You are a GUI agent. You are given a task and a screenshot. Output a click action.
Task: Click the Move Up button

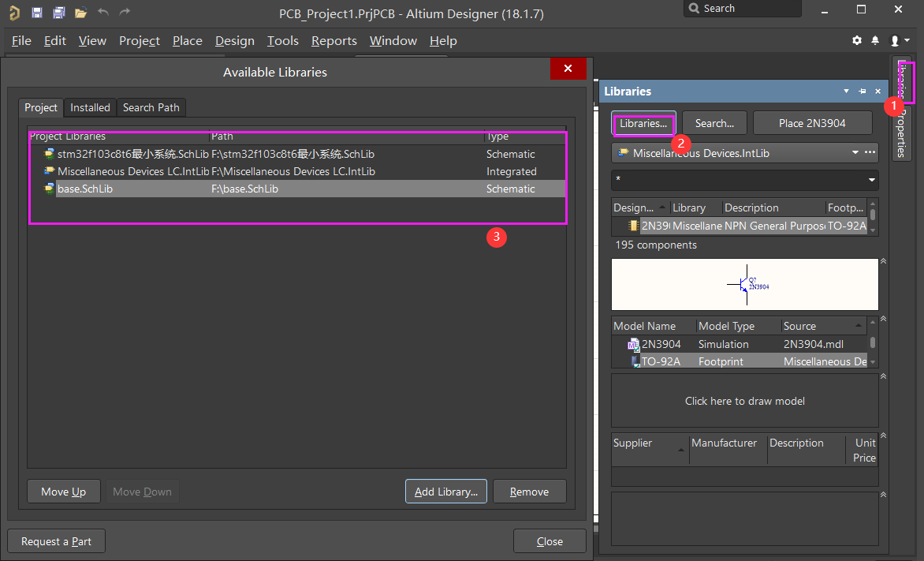(64, 492)
